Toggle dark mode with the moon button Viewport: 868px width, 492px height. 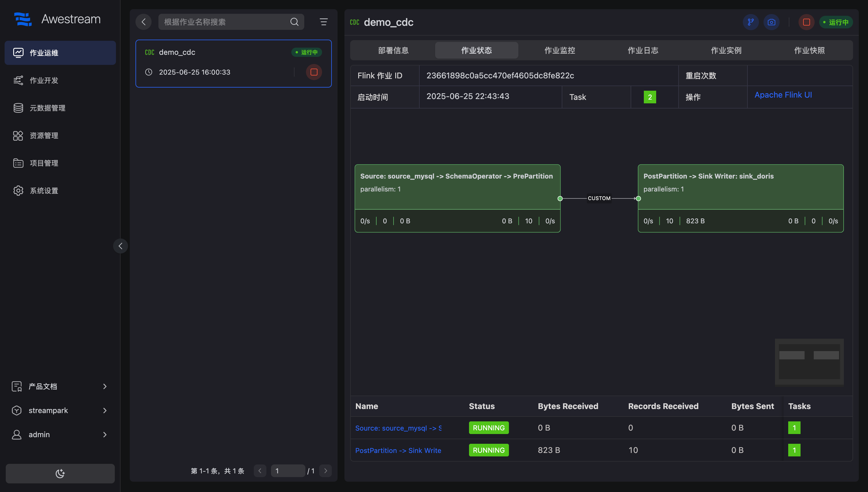point(60,473)
